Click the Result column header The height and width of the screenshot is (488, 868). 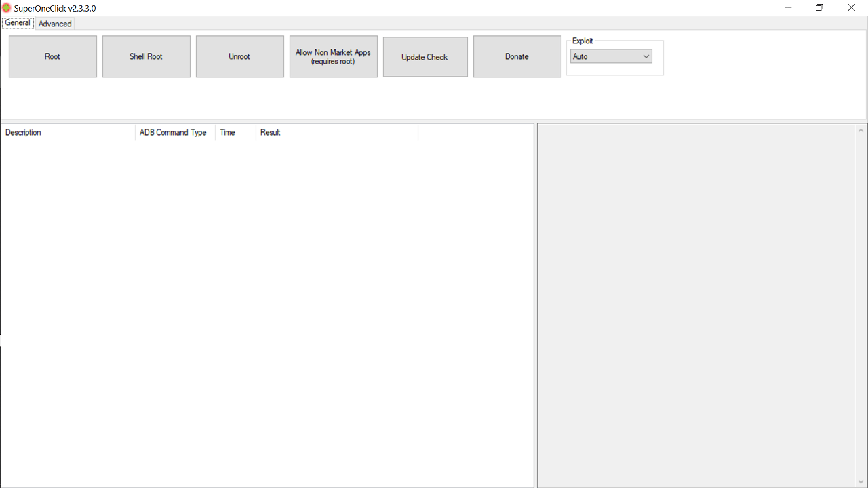[337, 132]
